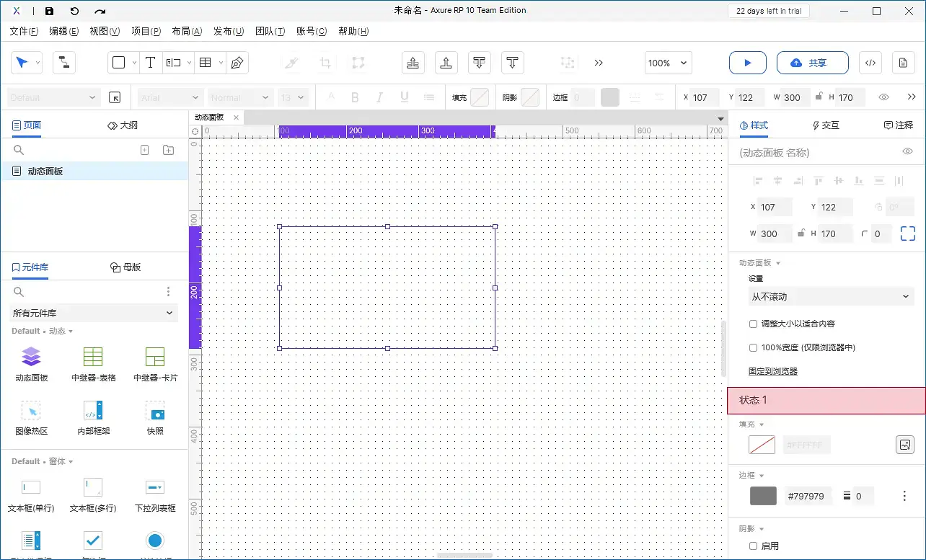Open the 100% zoom dropdown
926x560 pixels.
click(668, 63)
